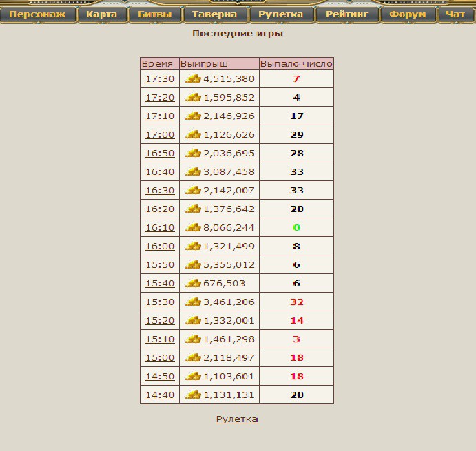Click gold icon beside 1,595,852
Image resolution: width=476 pixels, height=451 pixels.
tap(193, 97)
